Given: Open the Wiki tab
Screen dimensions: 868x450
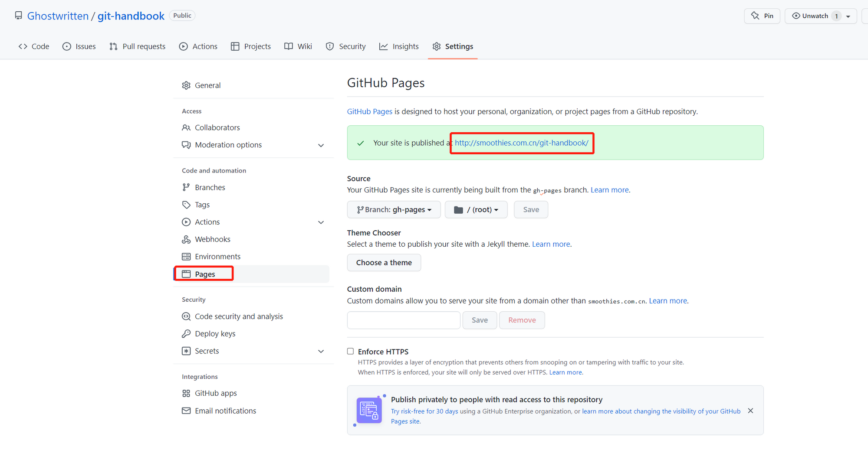Looking at the screenshot, I should (x=298, y=46).
